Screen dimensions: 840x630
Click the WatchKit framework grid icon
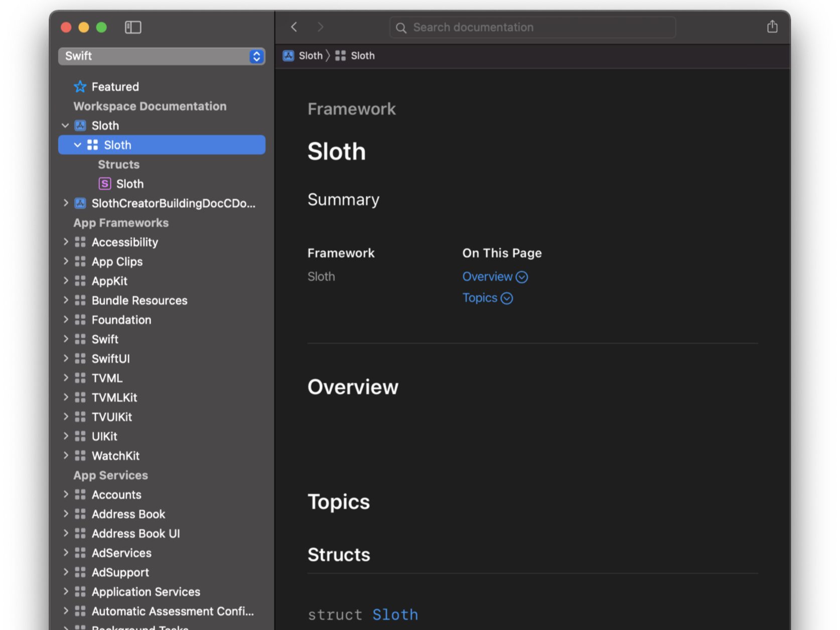80,455
